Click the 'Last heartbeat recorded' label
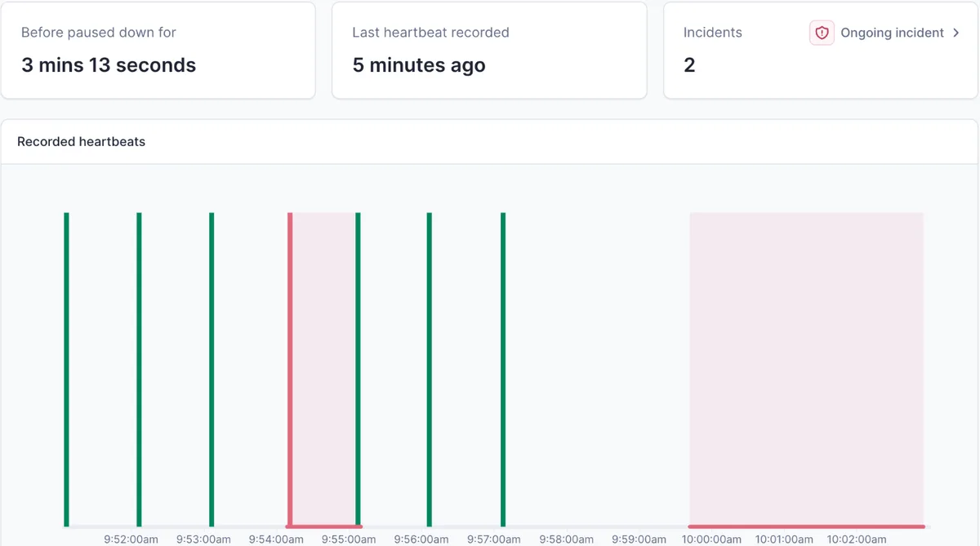The width and height of the screenshot is (980, 546). [430, 33]
